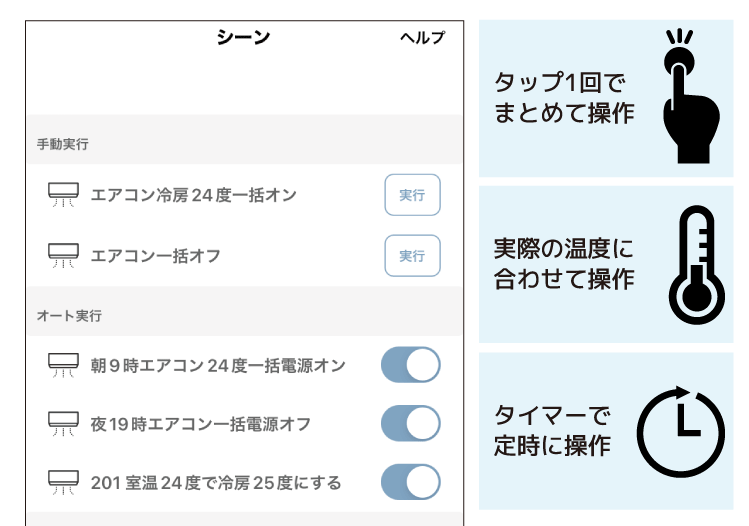
Task: Select the オート実行 section header
Action: pos(69,316)
